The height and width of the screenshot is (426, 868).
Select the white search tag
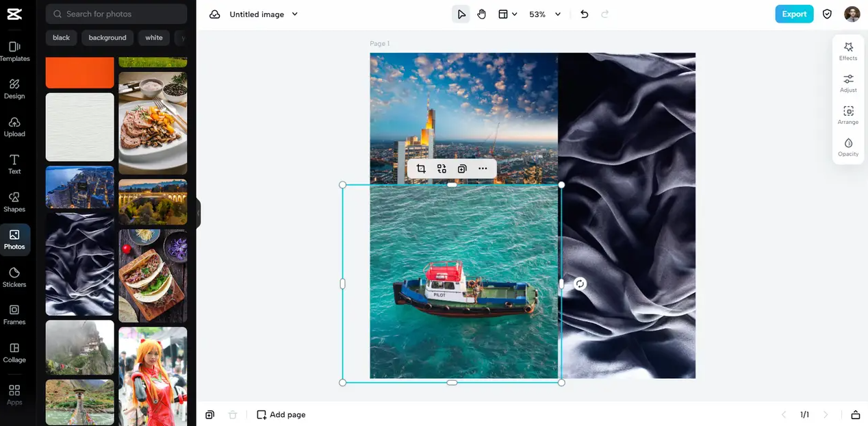[154, 38]
